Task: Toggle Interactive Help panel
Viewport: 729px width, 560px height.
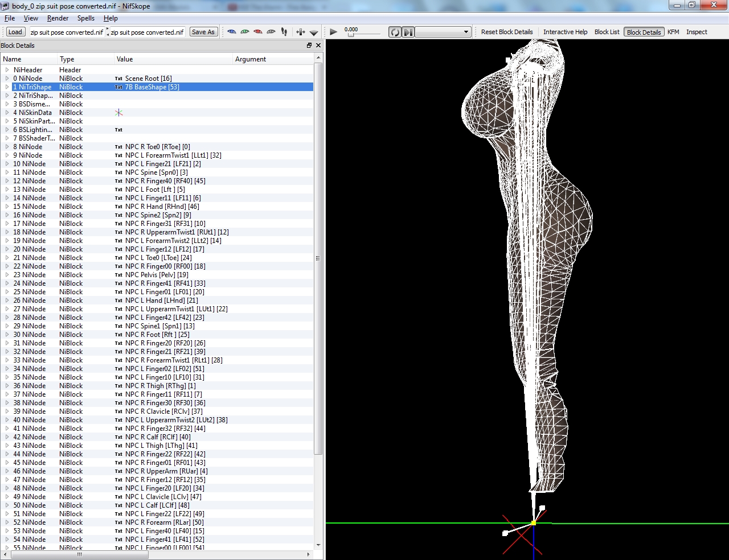Action: click(565, 32)
